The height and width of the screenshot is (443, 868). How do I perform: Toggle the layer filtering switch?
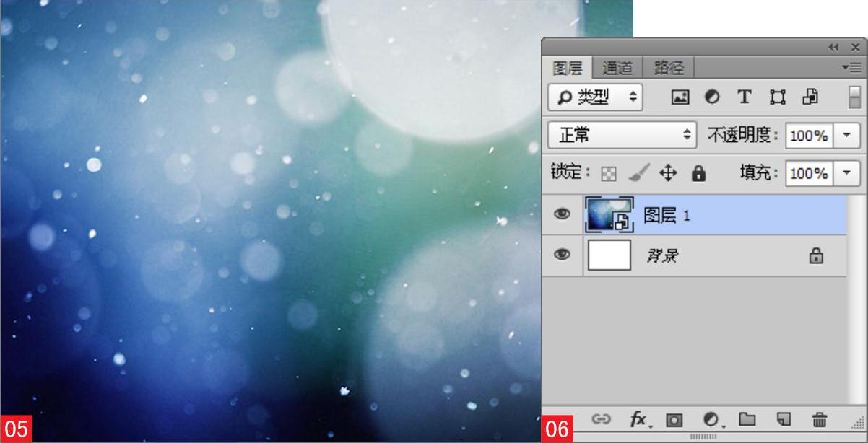[x=854, y=97]
